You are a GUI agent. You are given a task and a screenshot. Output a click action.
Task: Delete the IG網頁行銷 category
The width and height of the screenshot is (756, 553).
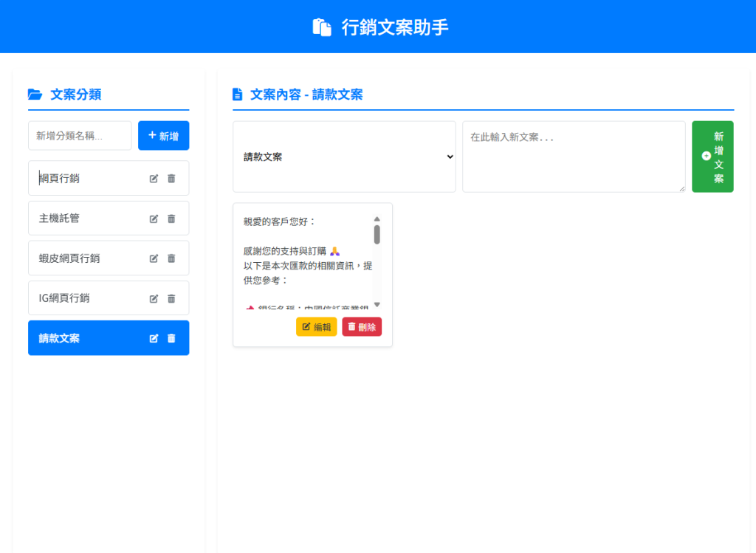171,298
